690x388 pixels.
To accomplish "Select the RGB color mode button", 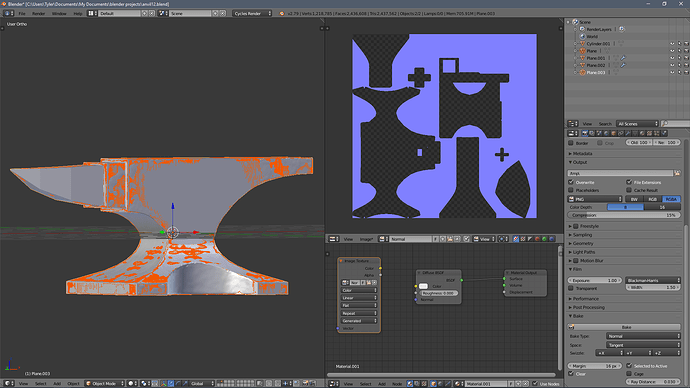I will coord(653,199).
